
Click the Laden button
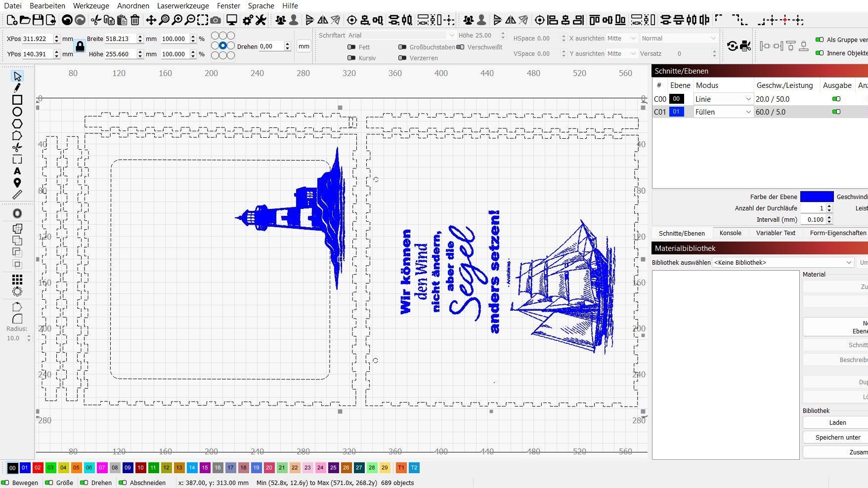837,423
